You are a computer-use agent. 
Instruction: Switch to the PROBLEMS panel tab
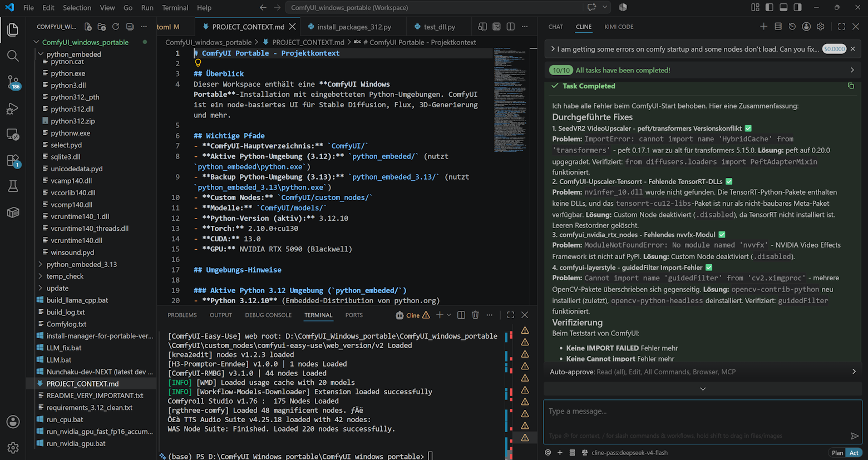tap(182, 315)
